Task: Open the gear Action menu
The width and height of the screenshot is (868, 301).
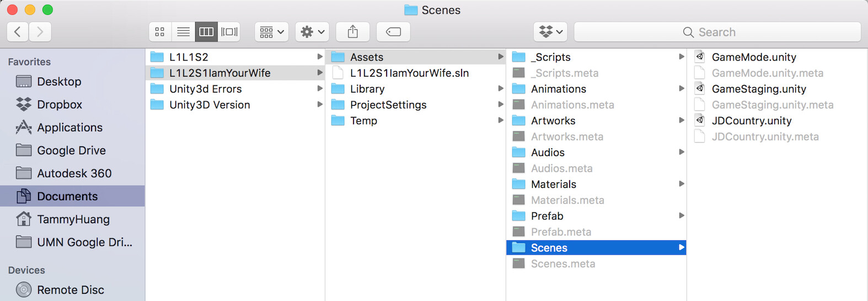Action: pyautogui.click(x=312, y=32)
